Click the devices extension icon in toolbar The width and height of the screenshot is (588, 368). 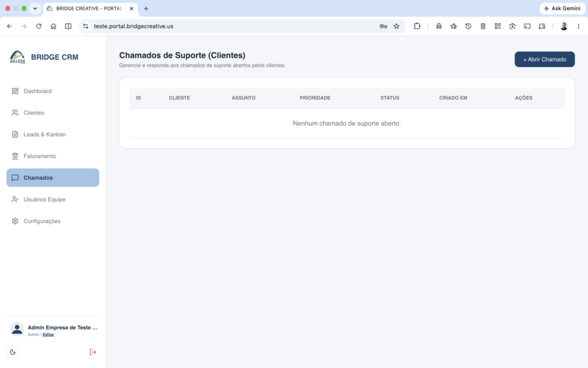point(542,26)
